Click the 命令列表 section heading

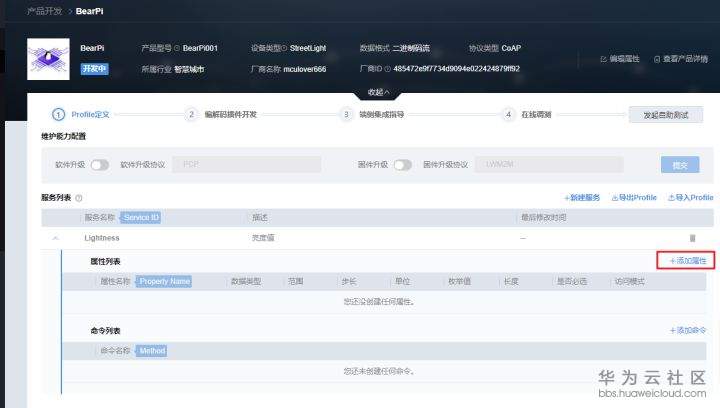coord(105,330)
